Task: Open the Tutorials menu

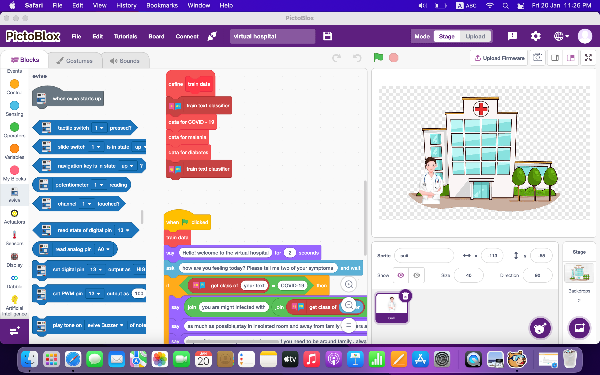Action: coord(125,36)
